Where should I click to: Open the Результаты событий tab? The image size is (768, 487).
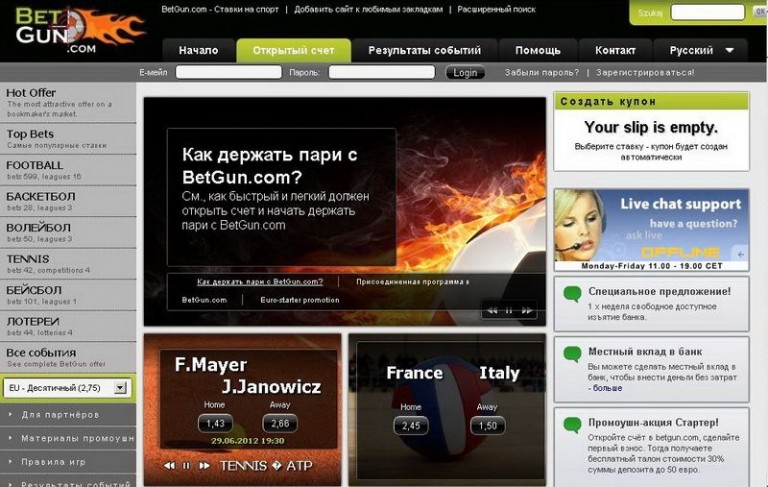[425, 50]
